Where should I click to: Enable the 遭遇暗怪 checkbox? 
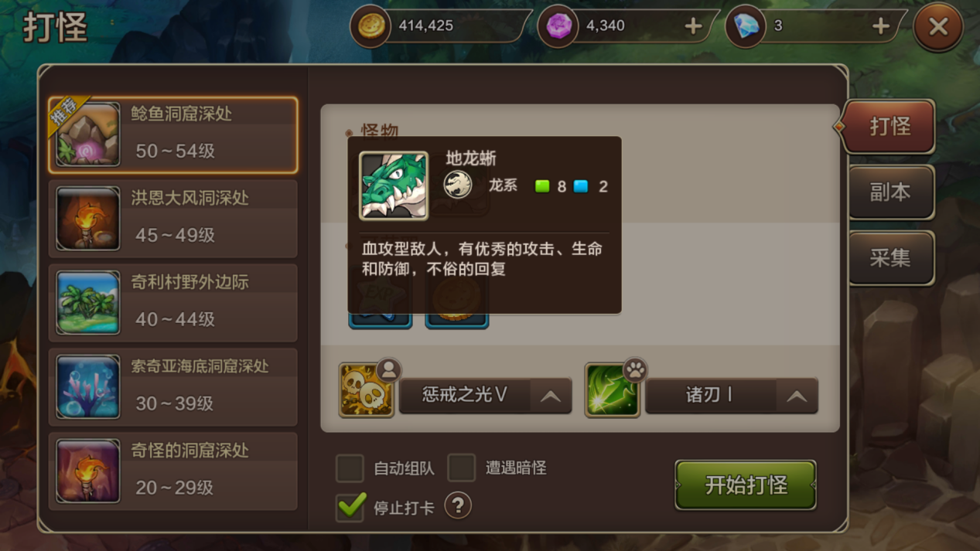pyautogui.click(x=462, y=468)
